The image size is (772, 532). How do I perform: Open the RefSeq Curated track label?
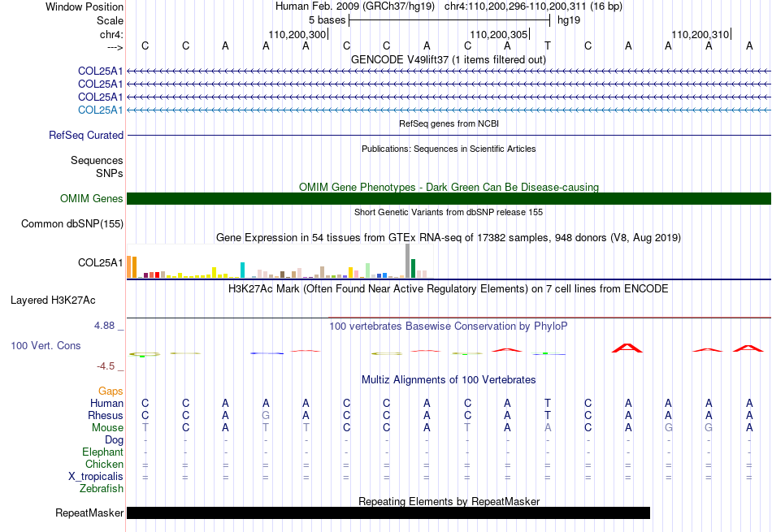click(86, 135)
